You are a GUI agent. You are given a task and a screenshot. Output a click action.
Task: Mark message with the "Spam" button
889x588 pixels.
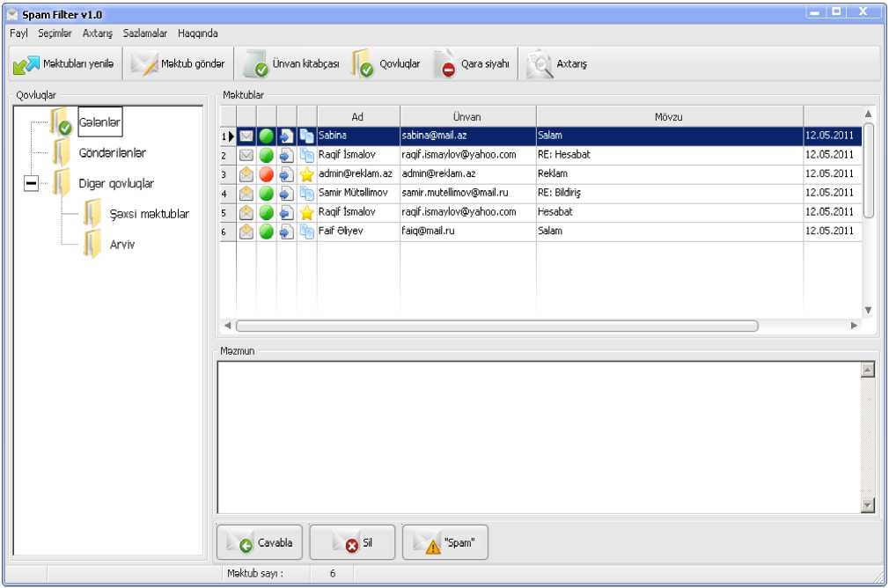tap(445, 543)
